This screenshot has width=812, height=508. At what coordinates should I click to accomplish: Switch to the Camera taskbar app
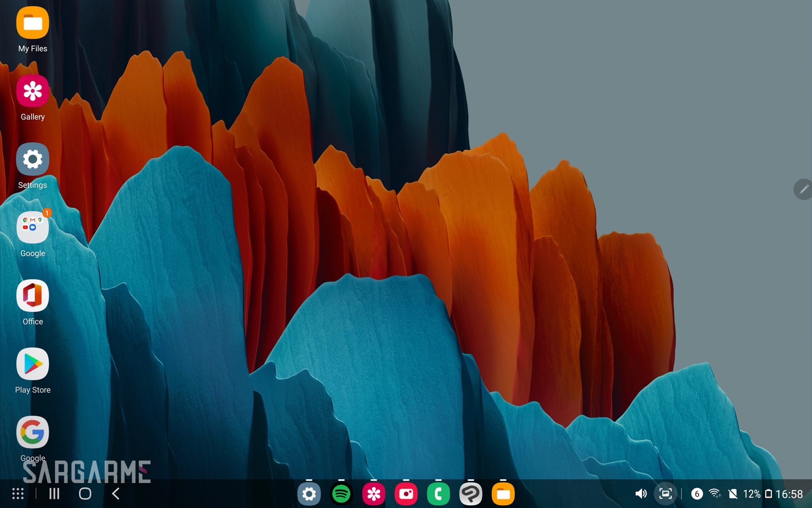click(x=406, y=494)
